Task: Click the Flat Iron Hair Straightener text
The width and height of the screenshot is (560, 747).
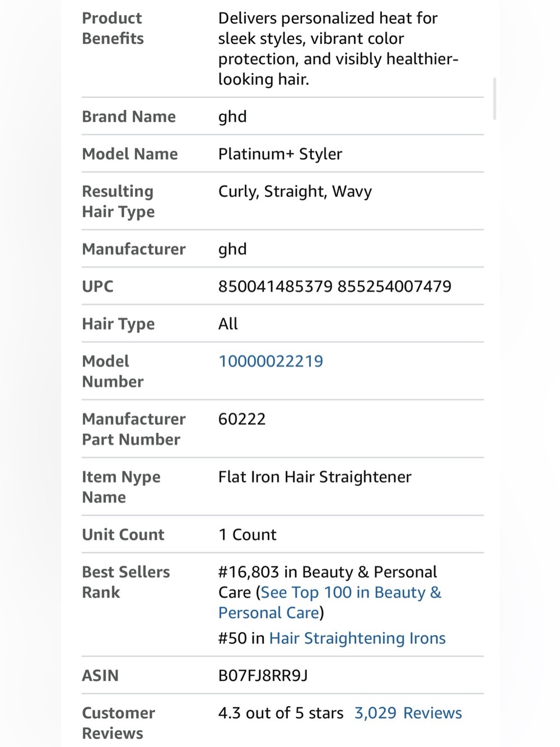Action: pyautogui.click(x=315, y=477)
